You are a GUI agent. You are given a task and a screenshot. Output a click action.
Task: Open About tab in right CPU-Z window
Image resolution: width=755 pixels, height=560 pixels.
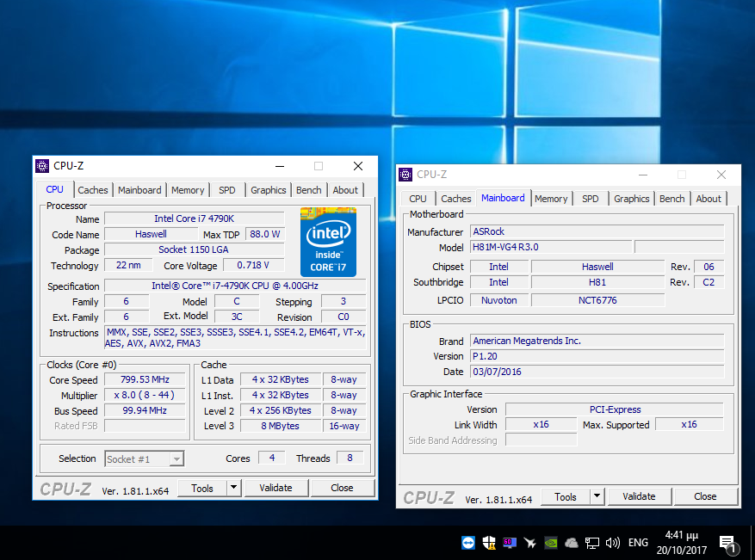709,199
